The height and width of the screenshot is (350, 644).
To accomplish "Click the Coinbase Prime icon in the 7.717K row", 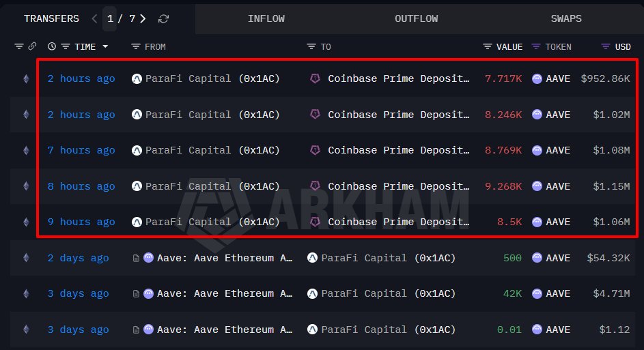I will point(315,78).
